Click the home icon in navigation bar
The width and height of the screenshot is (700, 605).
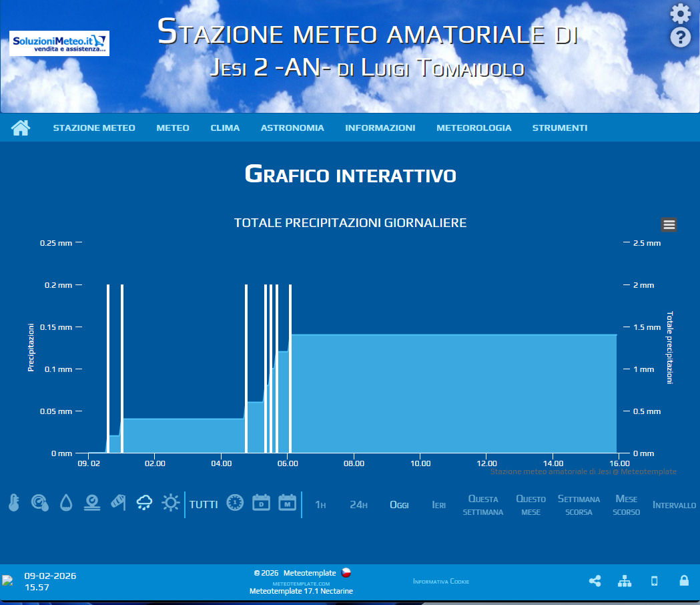(21, 128)
